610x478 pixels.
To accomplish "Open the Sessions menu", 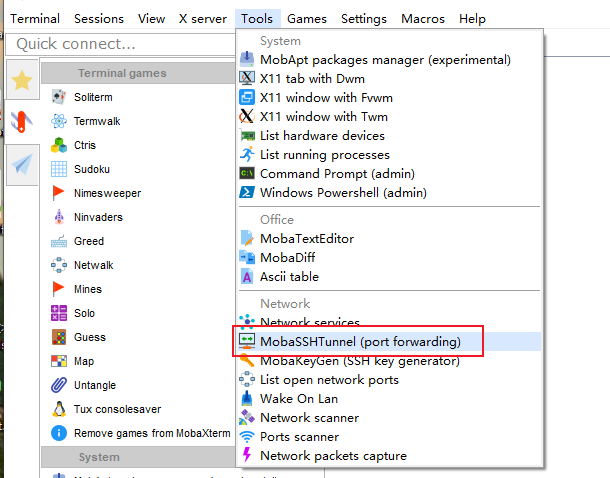I will tap(99, 19).
